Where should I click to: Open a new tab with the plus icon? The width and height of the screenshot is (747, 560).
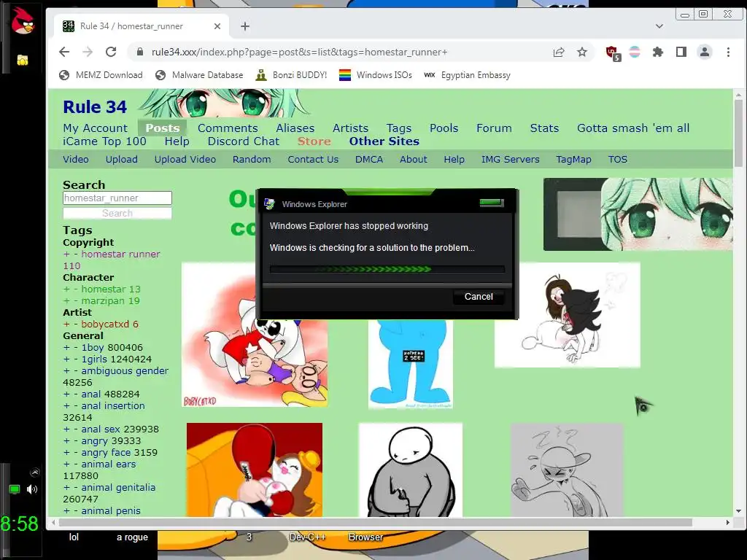pos(245,26)
